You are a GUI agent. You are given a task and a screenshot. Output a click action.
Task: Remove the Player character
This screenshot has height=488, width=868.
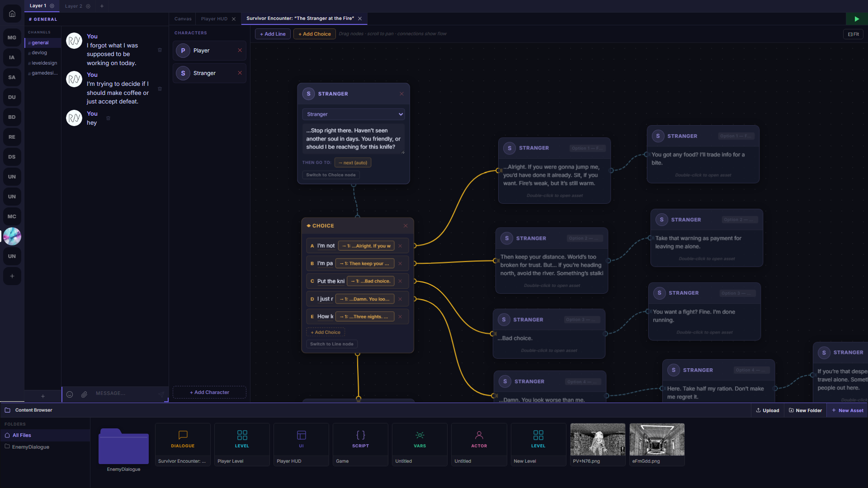pos(240,50)
